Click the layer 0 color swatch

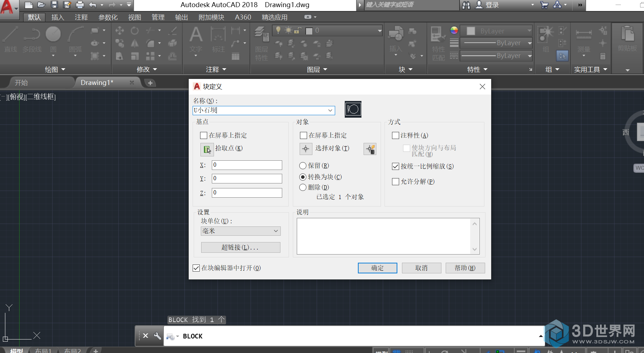pos(309,31)
